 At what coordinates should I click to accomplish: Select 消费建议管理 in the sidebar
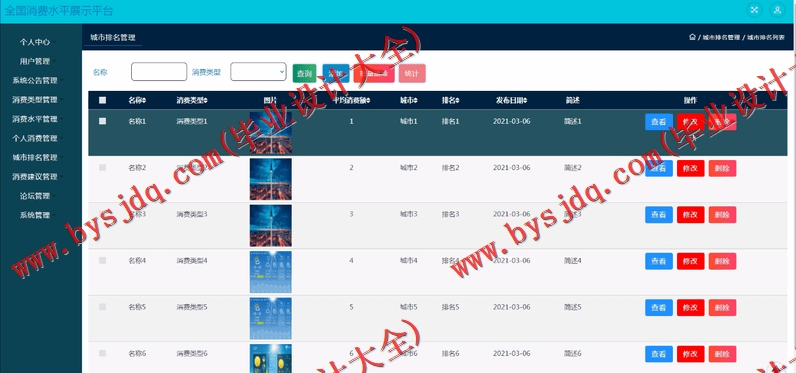point(35,177)
